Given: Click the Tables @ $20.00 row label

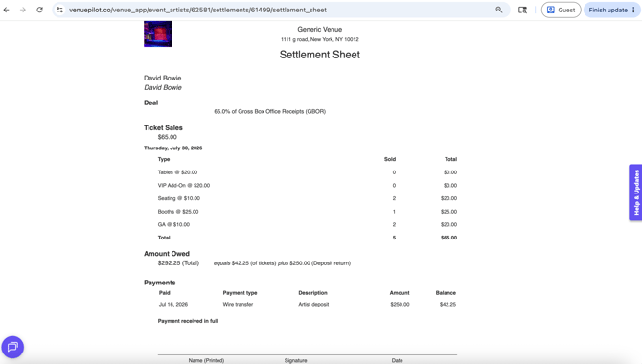Looking at the screenshot, I should [177, 172].
